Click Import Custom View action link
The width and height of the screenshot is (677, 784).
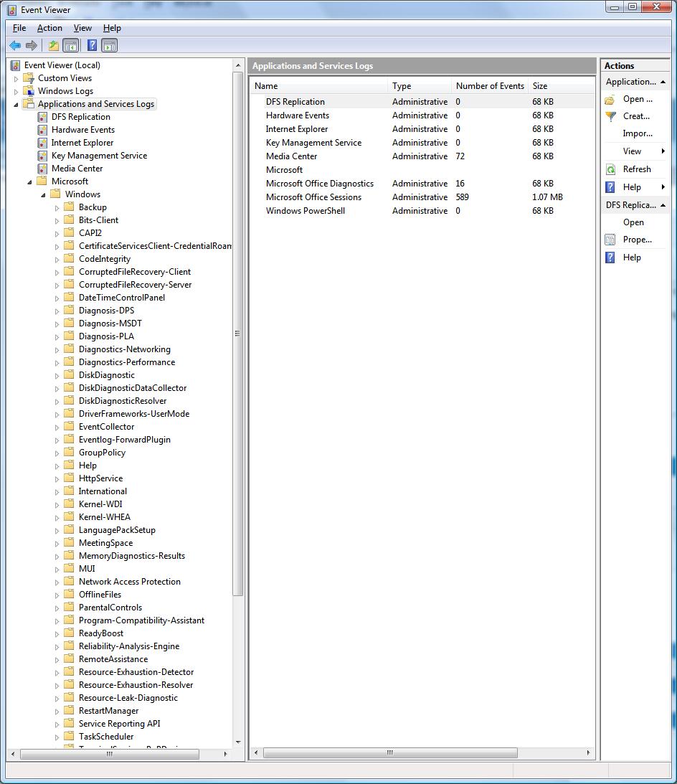pyautogui.click(x=638, y=133)
